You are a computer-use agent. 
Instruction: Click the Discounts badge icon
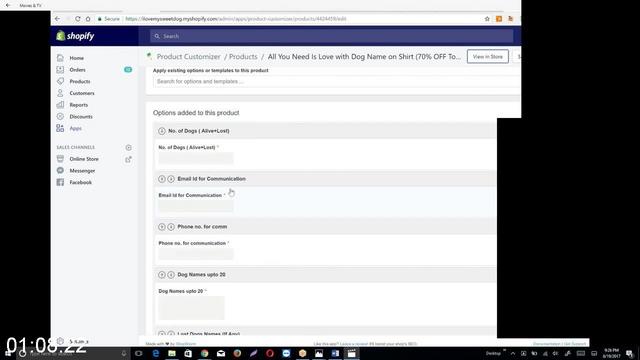[60, 116]
